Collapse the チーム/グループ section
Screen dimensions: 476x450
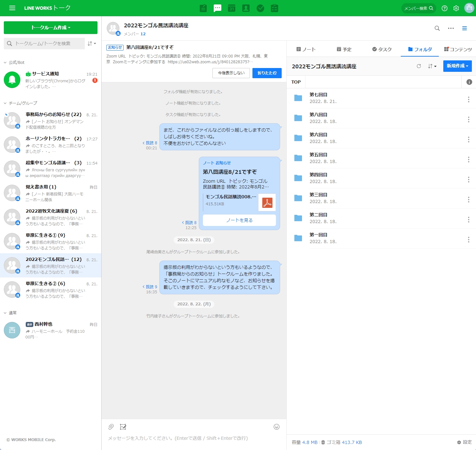tap(5, 103)
